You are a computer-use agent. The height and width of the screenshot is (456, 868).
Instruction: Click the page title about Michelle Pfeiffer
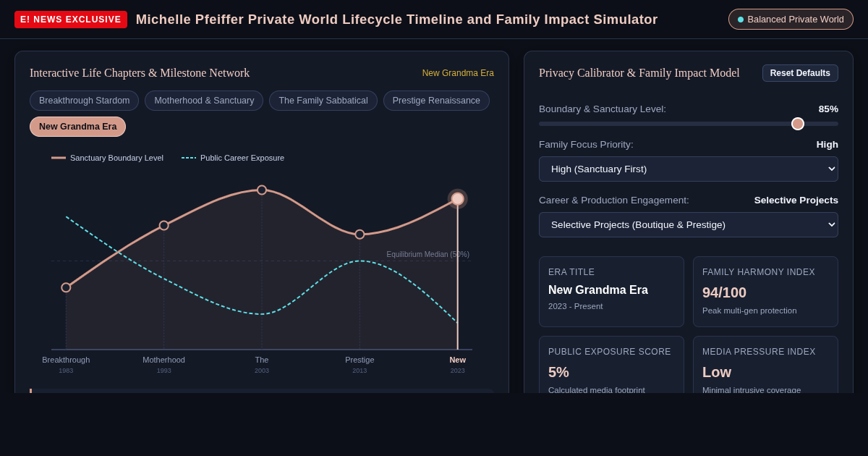[x=397, y=20]
